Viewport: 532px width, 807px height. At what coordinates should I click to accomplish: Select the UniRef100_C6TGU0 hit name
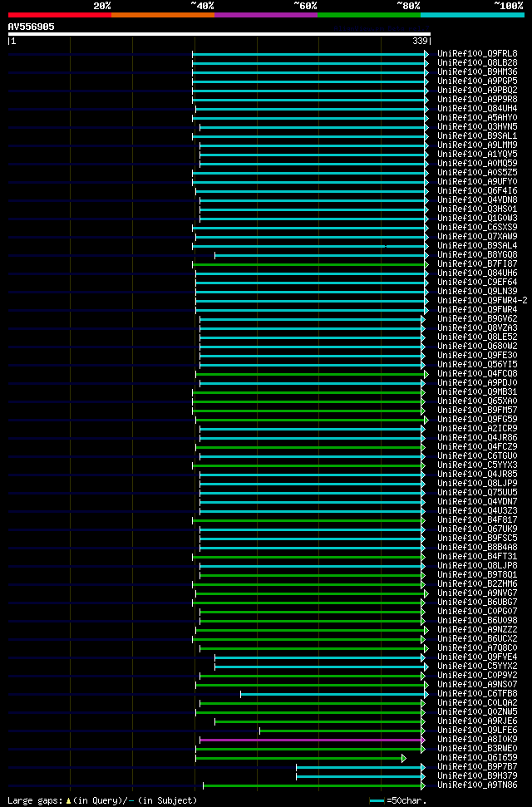pyautogui.click(x=477, y=456)
